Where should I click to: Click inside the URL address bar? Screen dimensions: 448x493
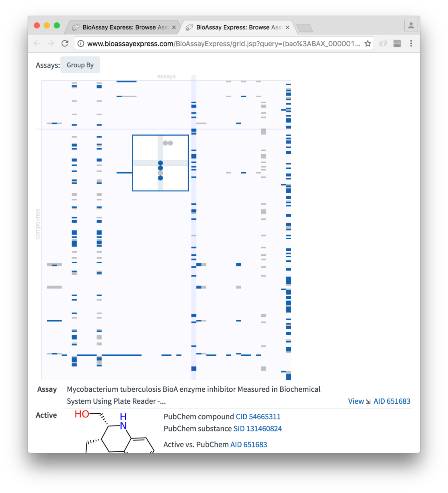[x=224, y=44]
